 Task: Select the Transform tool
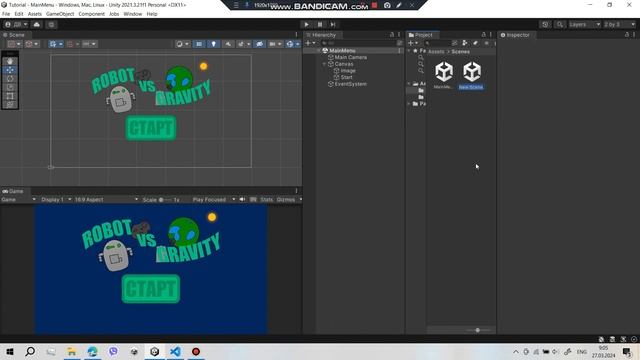(10, 104)
